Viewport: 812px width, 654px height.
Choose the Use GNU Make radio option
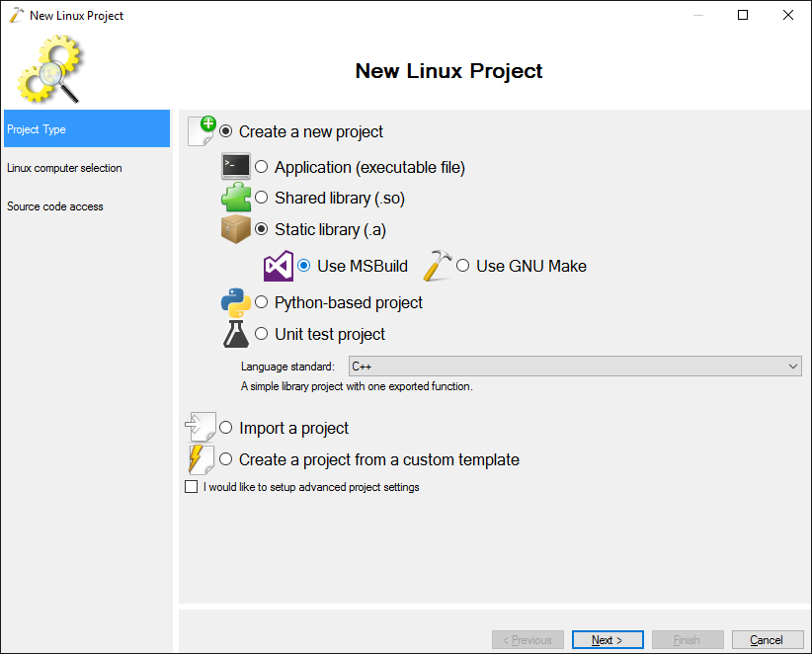(x=463, y=266)
